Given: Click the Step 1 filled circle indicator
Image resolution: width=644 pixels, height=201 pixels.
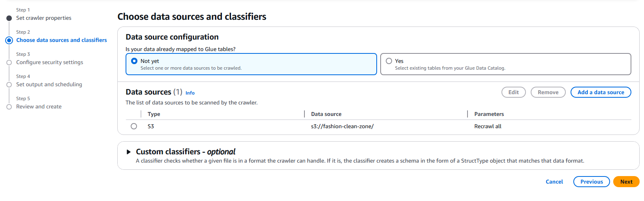Looking at the screenshot, I should (x=9, y=18).
